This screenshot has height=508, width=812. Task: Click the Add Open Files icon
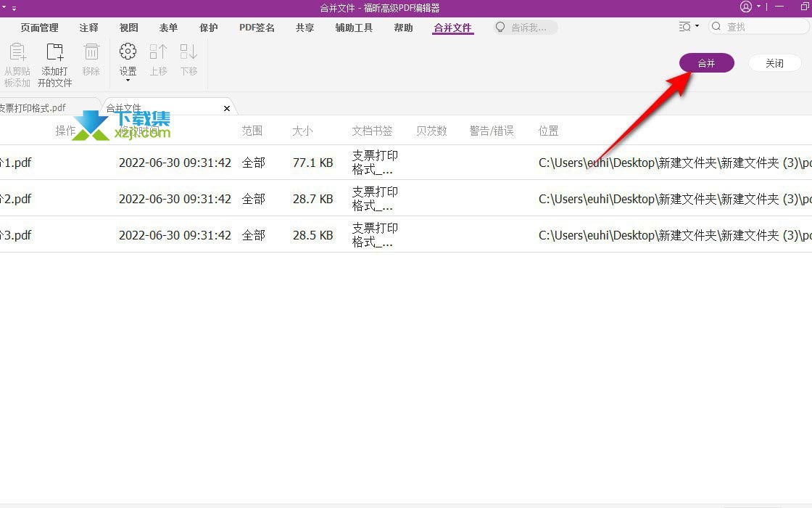click(55, 52)
